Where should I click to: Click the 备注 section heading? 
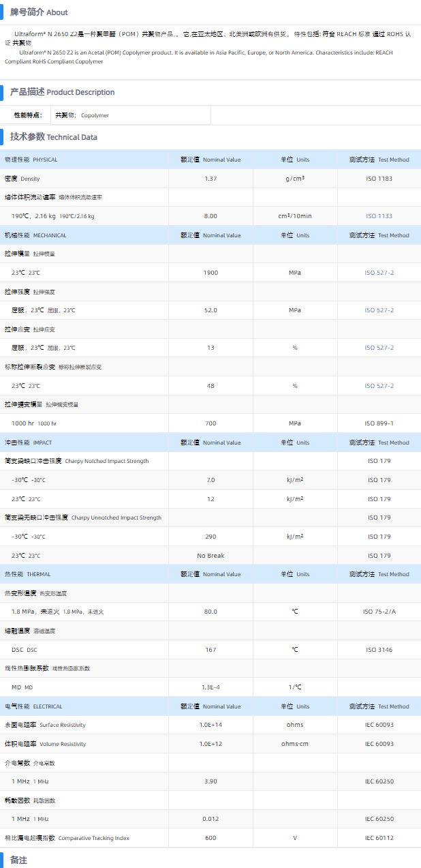(x=19, y=860)
